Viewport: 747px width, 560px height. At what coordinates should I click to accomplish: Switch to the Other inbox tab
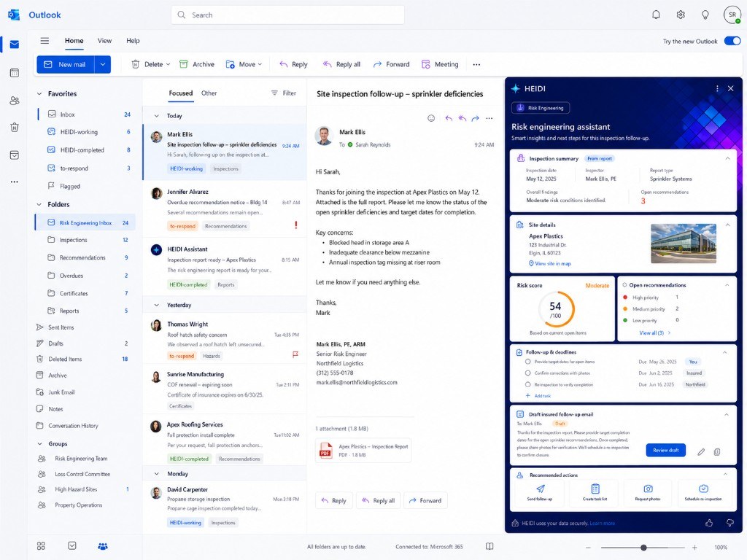point(209,93)
